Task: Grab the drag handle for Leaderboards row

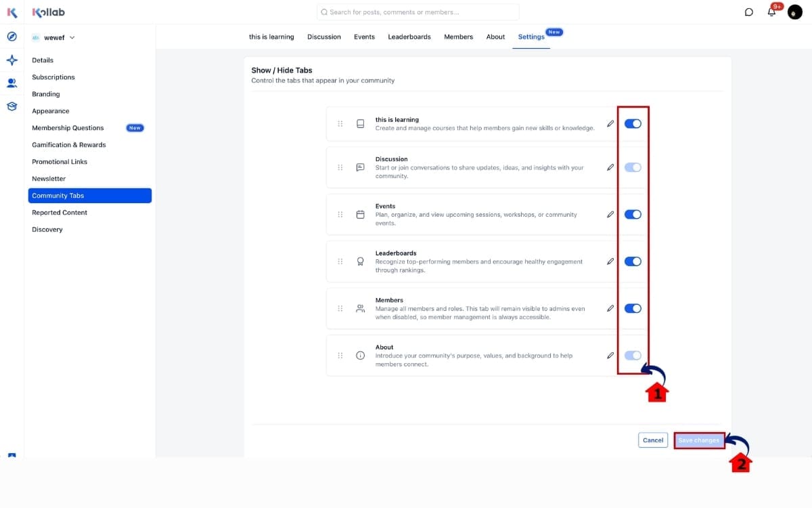Action: (x=340, y=261)
